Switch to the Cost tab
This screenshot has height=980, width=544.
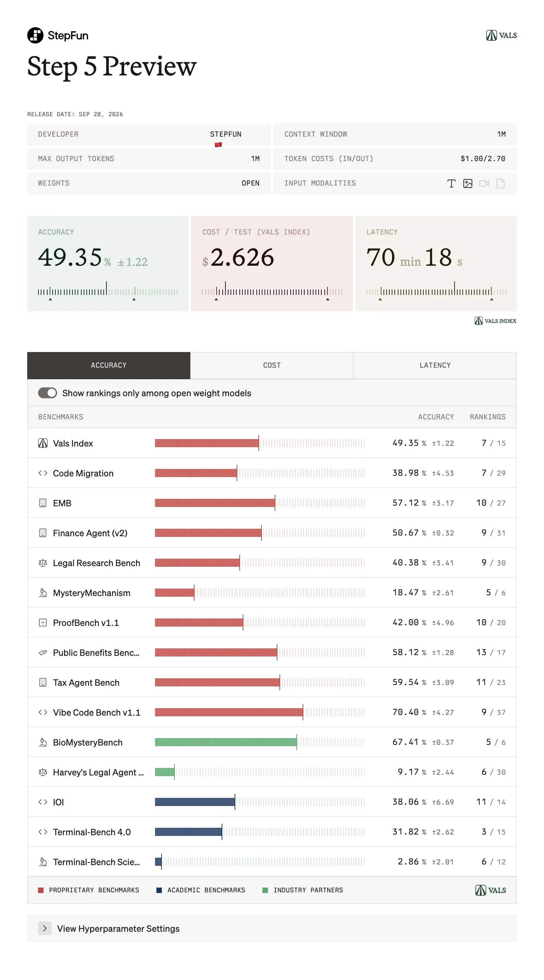click(272, 365)
